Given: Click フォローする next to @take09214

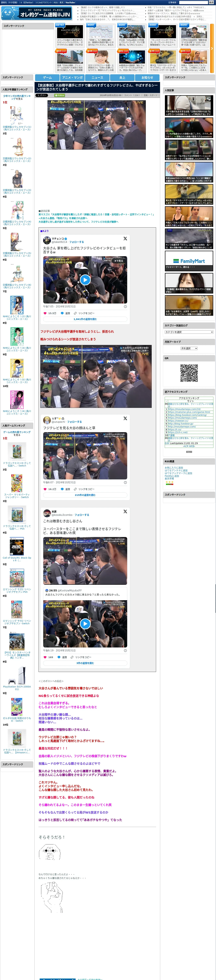Looking at the screenshot, I should (x=76, y=242).
